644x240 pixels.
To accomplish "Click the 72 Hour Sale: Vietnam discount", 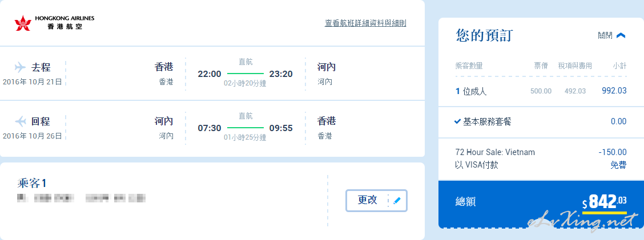I will pyautogui.click(x=495, y=152).
